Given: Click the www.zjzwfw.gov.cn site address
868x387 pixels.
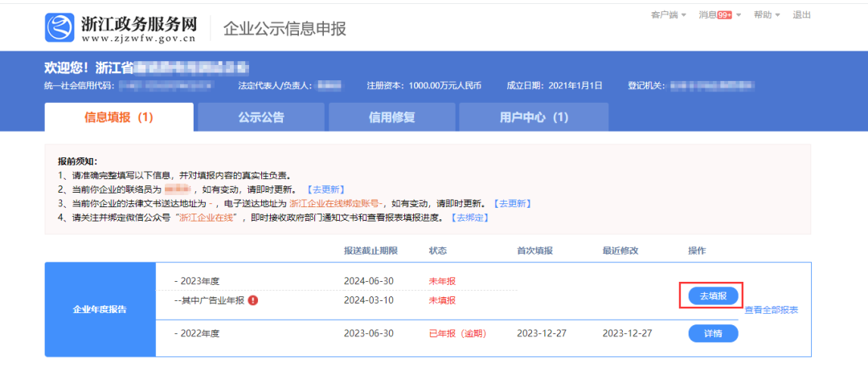Looking at the screenshot, I should (138, 39).
